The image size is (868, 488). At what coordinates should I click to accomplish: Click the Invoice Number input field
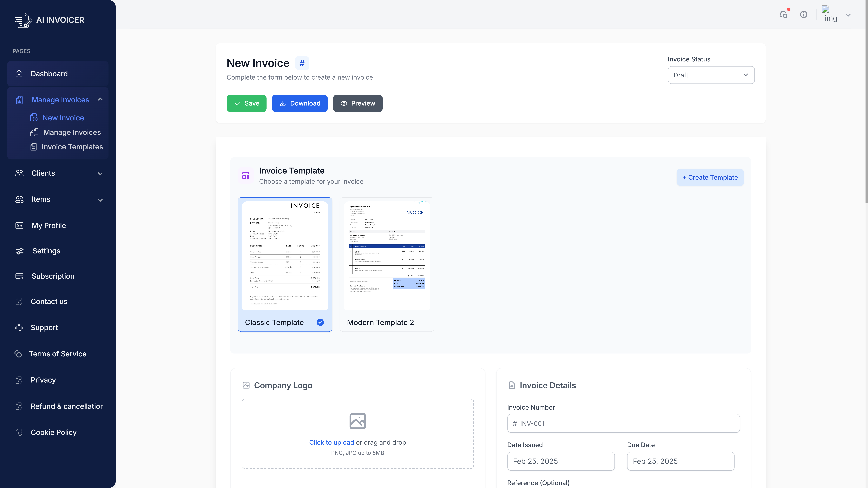coord(623,423)
